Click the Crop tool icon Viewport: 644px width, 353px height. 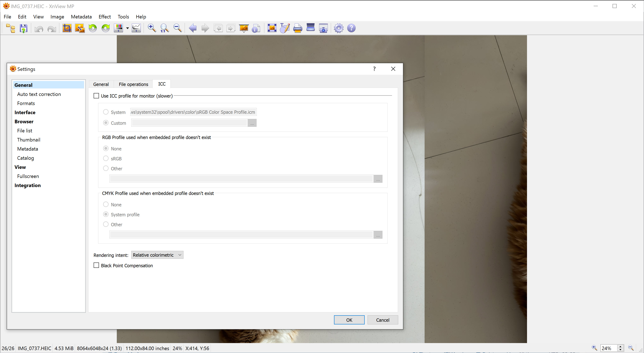pyautogui.click(x=67, y=28)
